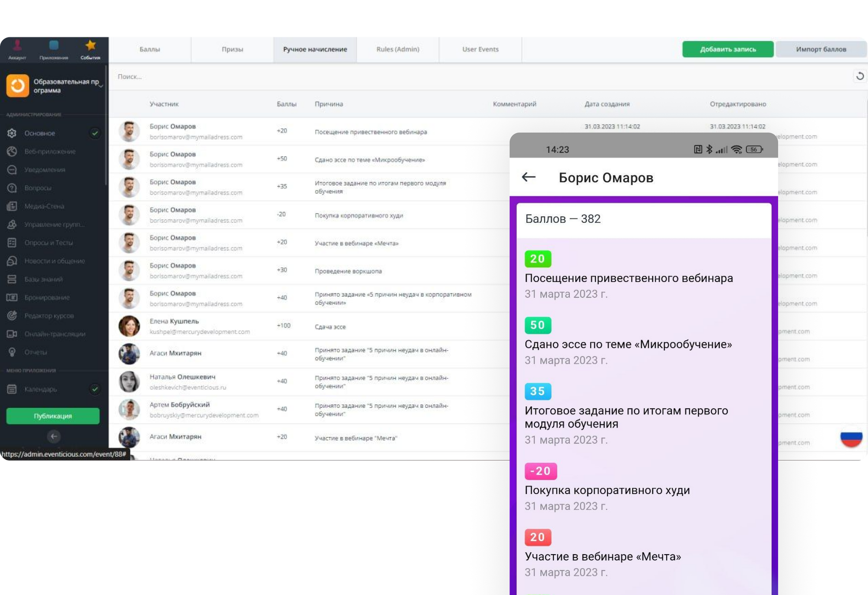Expand the Образовательная программа event dropdown

click(101, 86)
